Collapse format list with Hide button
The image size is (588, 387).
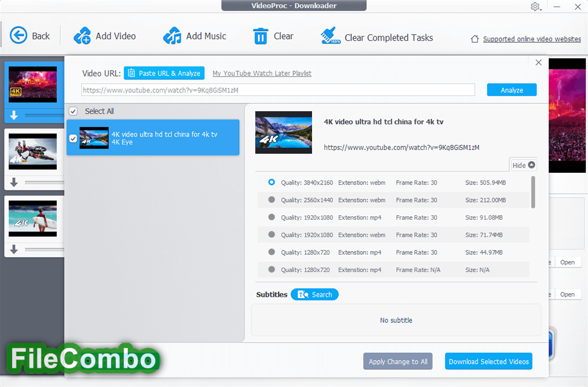coord(523,165)
